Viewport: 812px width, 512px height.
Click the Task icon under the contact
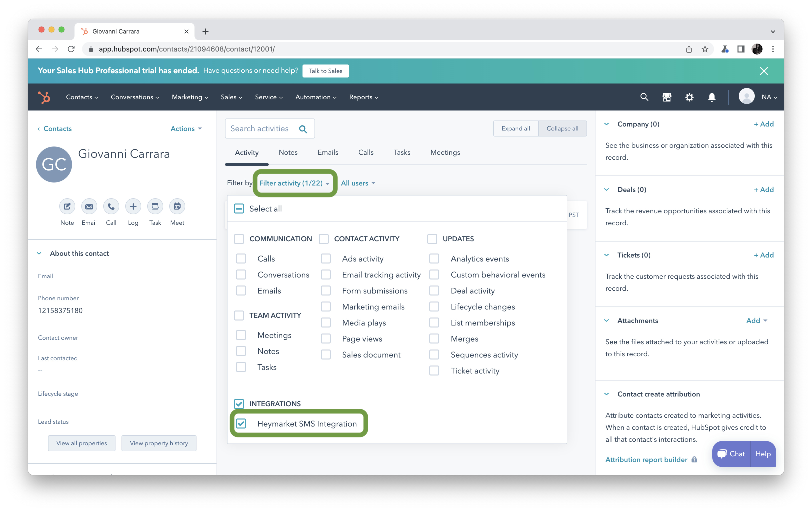(x=155, y=206)
